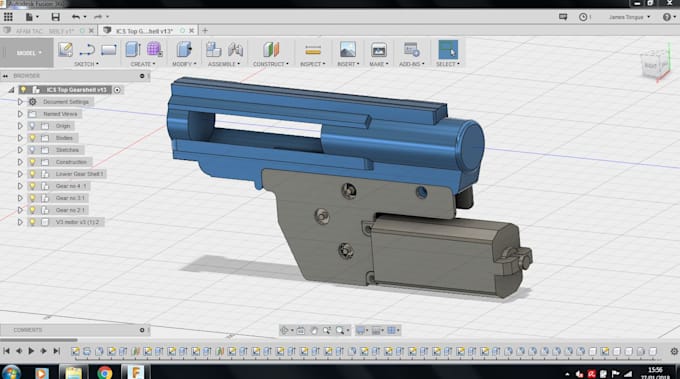Image resolution: width=680 pixels, height=379 pixels.
Task: Select the Extrude tool in Create
Action: tap(133, 49)
